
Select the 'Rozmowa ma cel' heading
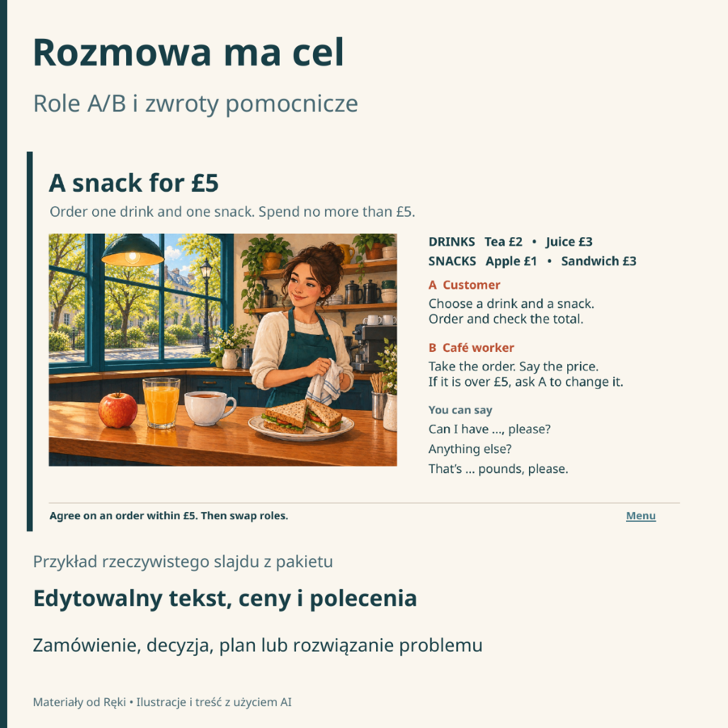tap(188, 53)
